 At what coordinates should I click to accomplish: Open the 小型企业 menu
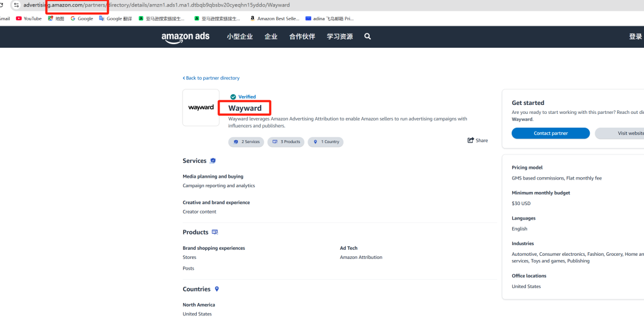(x=240, y=36)
